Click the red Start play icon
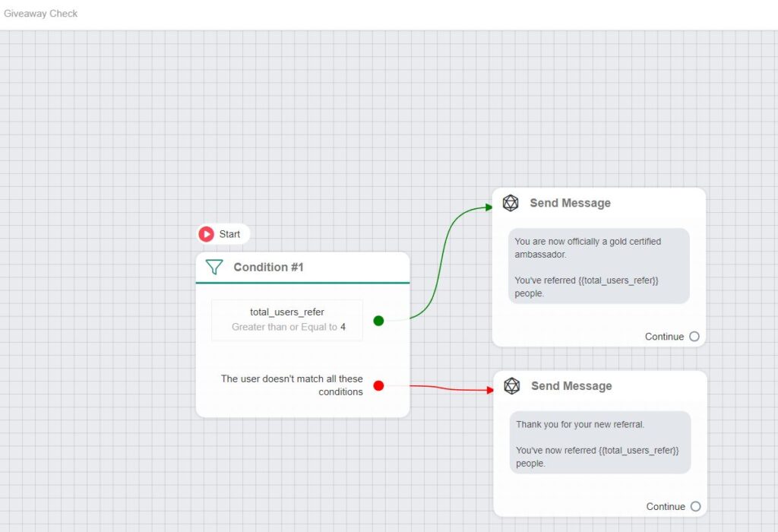 click(206, 234)
